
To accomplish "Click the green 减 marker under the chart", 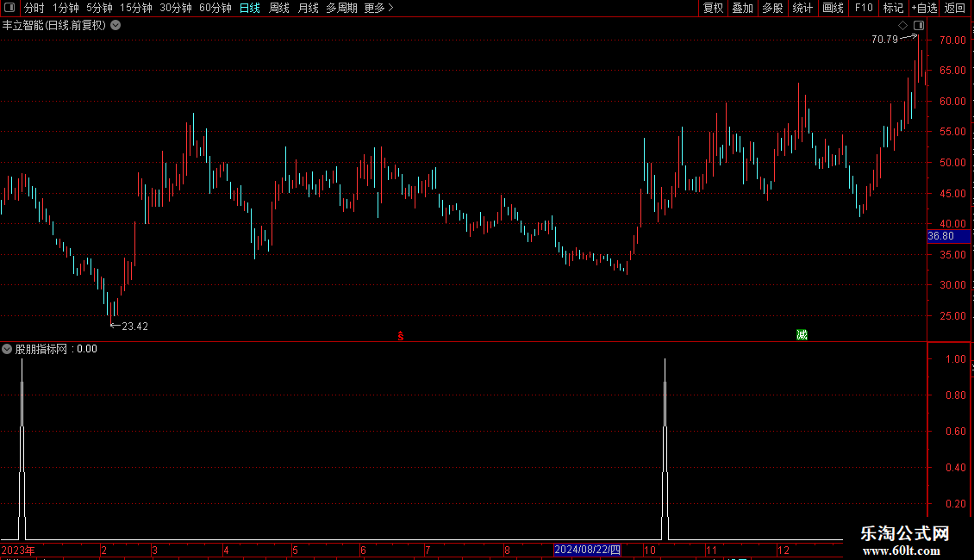I will coord(802,335).
